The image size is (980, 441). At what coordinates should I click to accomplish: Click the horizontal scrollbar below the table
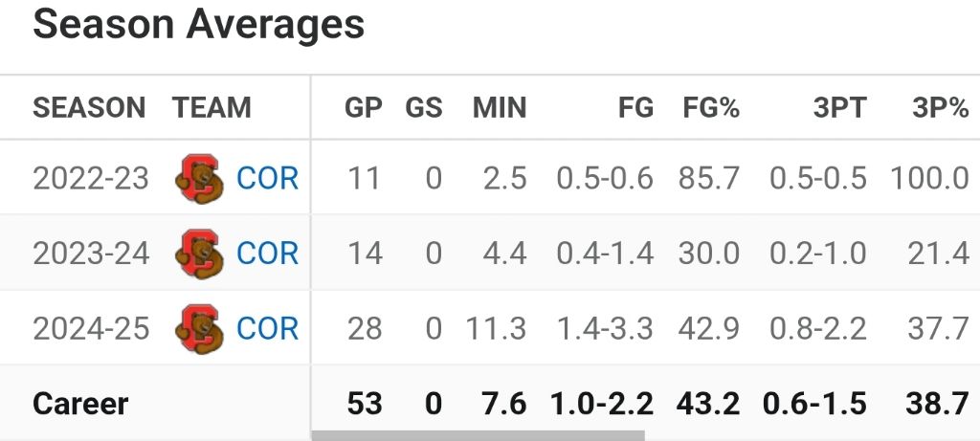(x=479, y=436)
